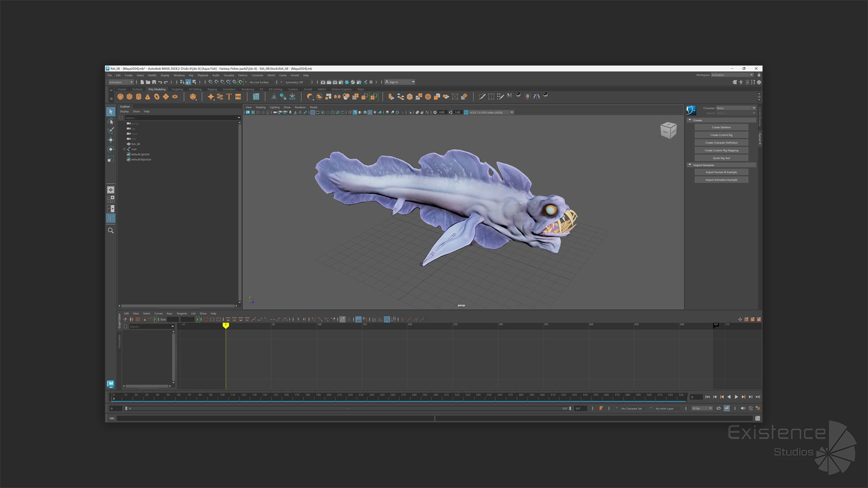Viewport: 868px width, 488px height.
Task: Click the New Scene icon
Action: click(x=142, y=82)
